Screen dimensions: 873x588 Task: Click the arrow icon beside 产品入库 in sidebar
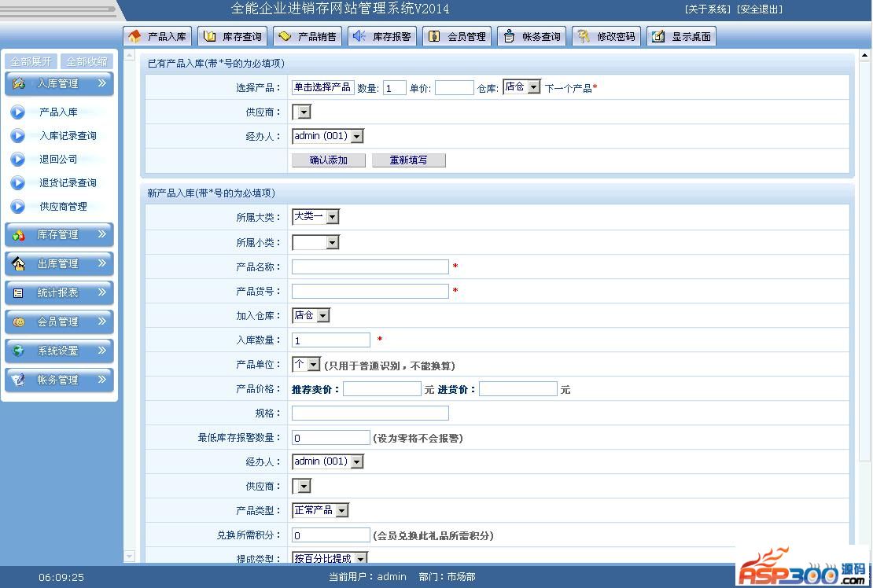click(18, 112)
